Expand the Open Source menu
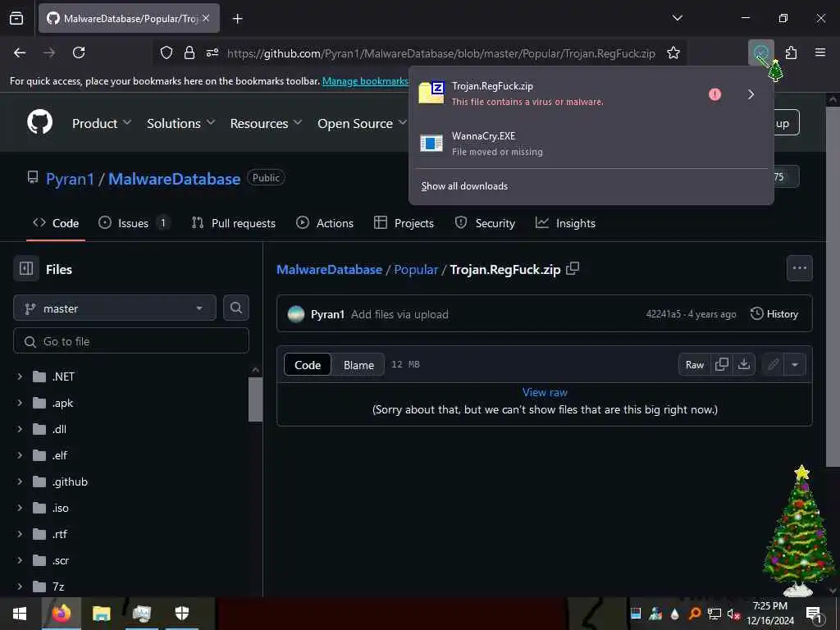Image resolution: width=840 pixels, height=630 pixels. click(x=362, y=123)
